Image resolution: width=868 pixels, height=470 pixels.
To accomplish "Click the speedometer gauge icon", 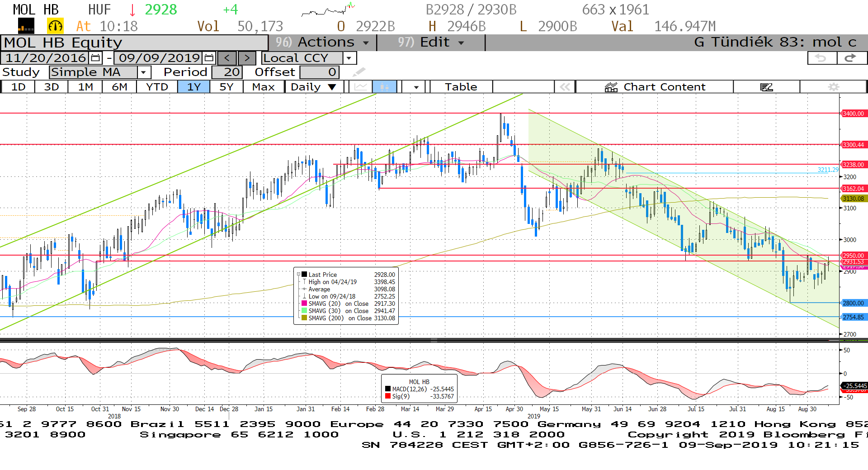I will [55, 26].
